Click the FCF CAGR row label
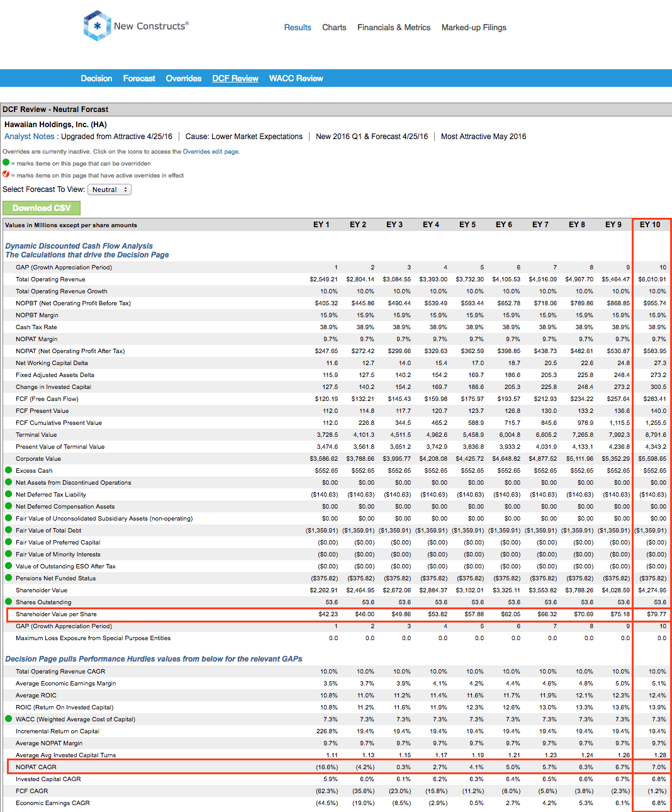 tap(31, 791)
